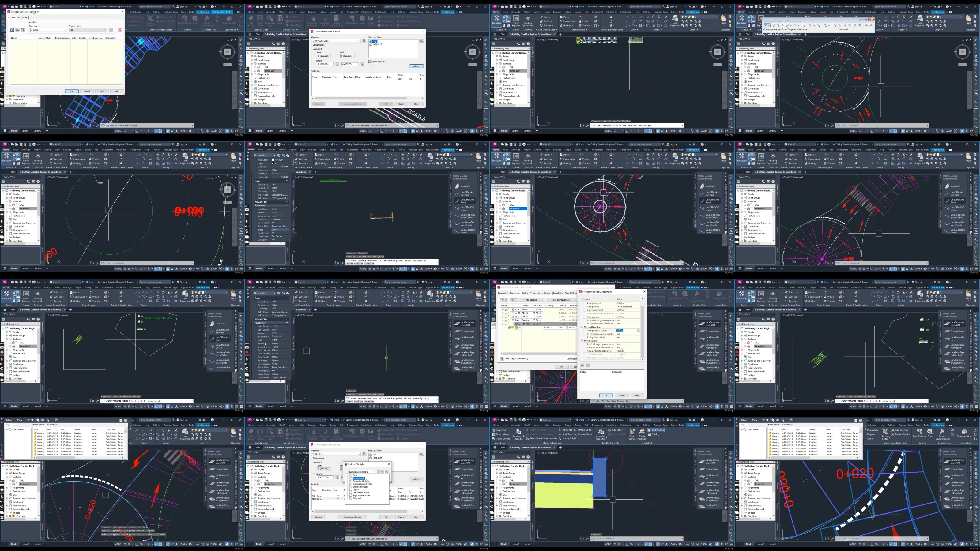Open the Codes tab in Corridor Properties

pyautogui.click(x=525, y=293)
